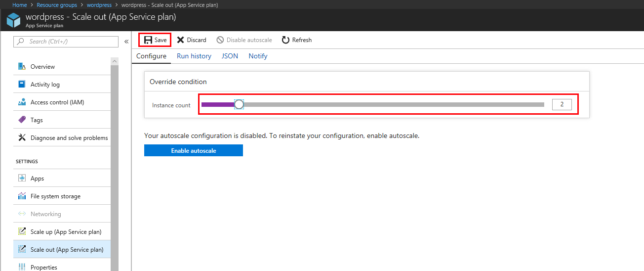
Task: Click the Apps icon in Settings
Action: 22,178
